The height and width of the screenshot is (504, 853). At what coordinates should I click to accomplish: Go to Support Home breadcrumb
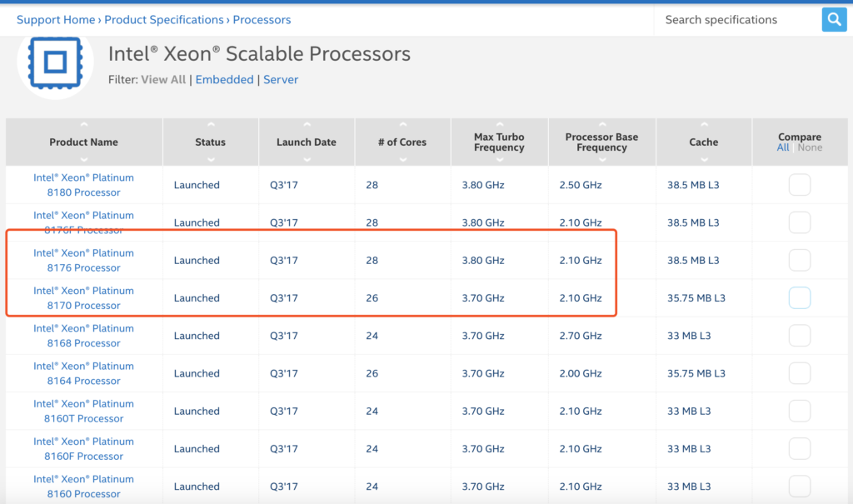pos(56,20)
